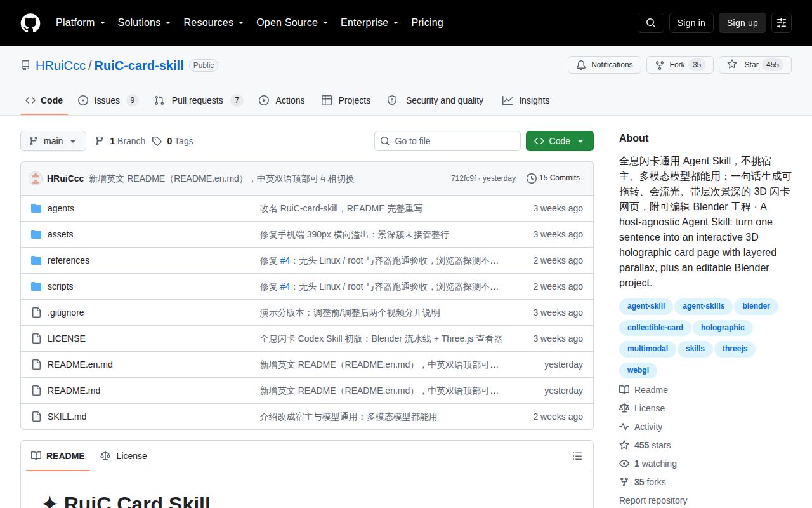Select the README tab in file viewer
This screenshot has height=508, width=812.
pyautogui.click(x=58, y=456)
